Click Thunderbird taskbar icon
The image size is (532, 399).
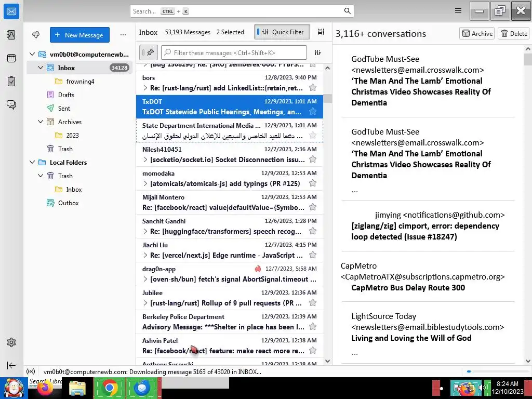142,388
